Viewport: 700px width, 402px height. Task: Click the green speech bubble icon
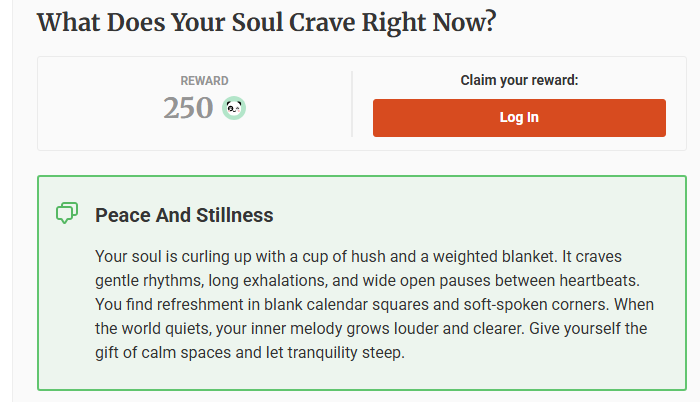67,214
